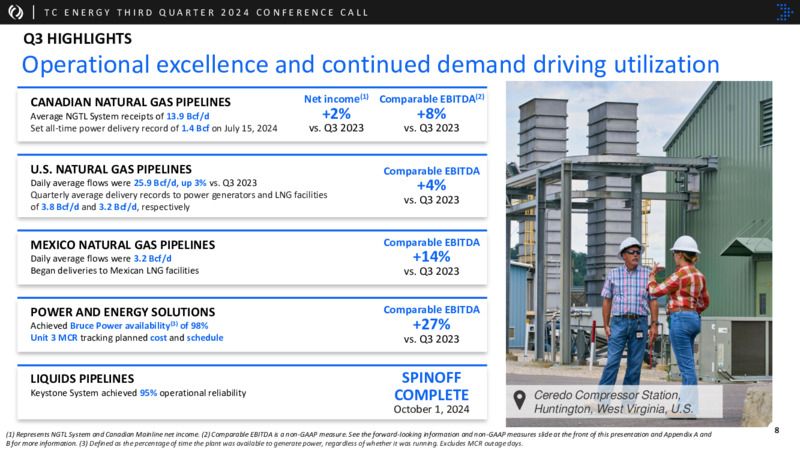Click 'Bruce Power availability of 98%' text
This screenshot has height=450, width=800.
(139, 326)
